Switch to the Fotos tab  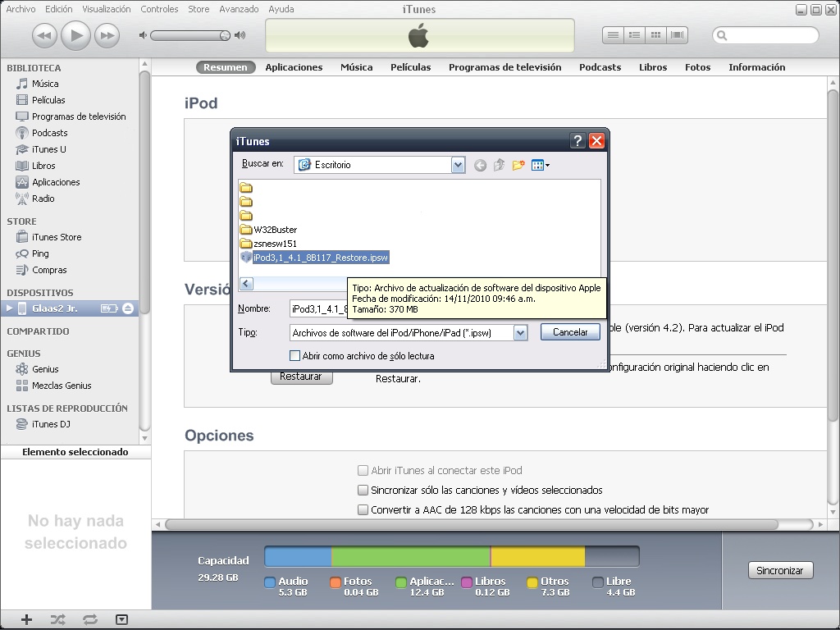[697, 67]
